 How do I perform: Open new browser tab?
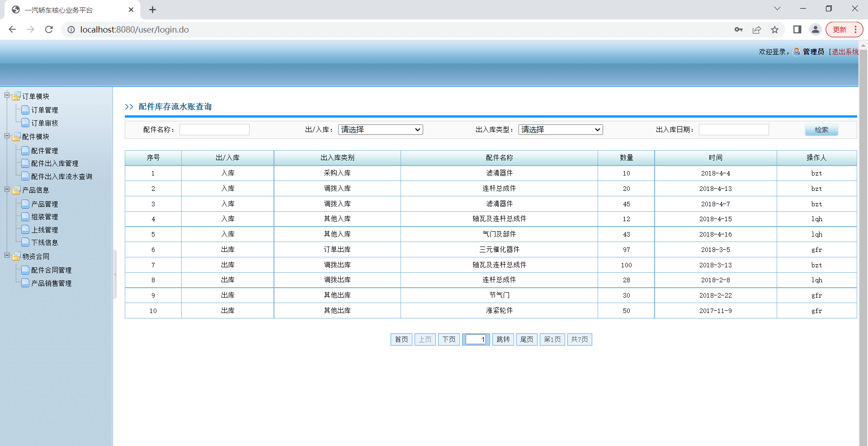pos(152,9)
